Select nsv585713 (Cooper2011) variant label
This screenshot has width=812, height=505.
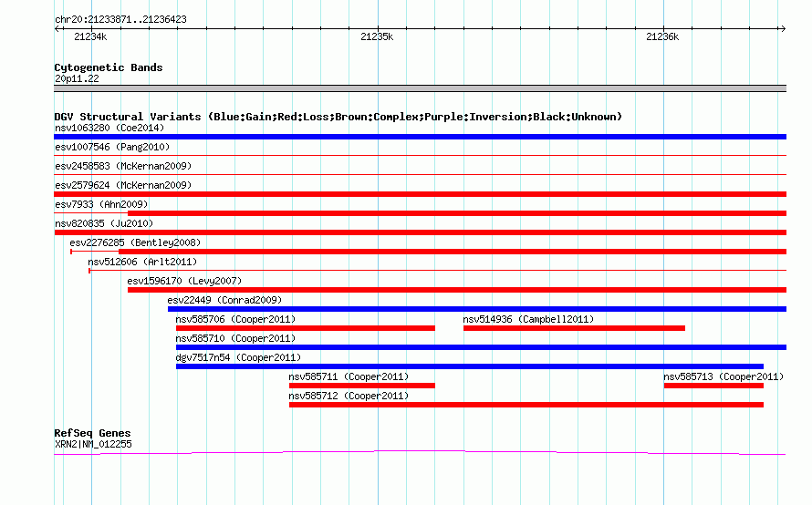(724, 376)
